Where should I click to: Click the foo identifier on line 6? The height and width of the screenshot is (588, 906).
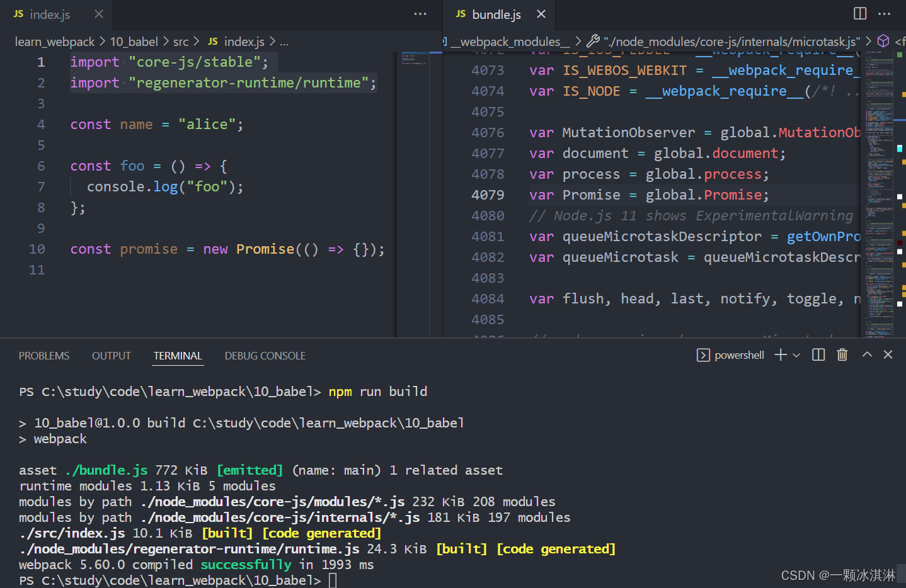coord(132,166)
